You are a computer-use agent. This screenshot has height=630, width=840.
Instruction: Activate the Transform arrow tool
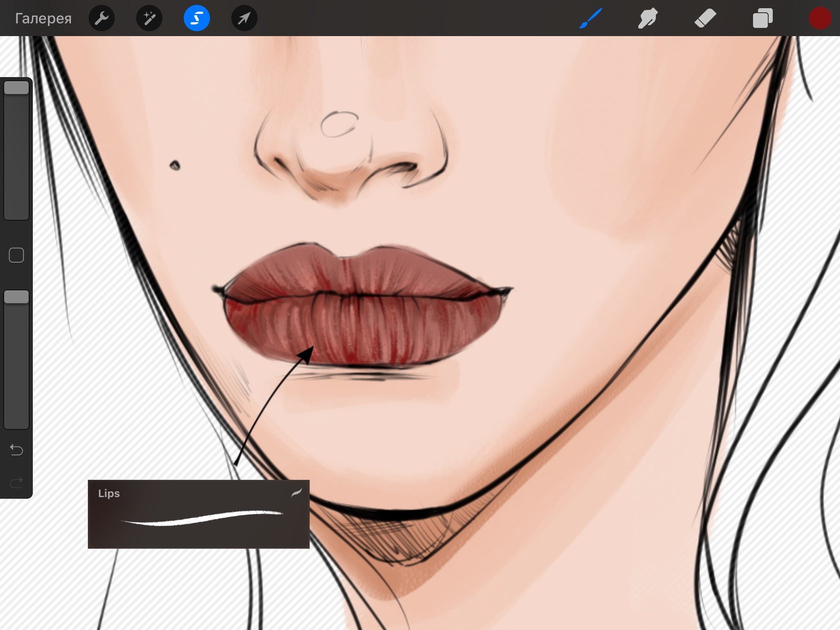(x=244, y=18)
